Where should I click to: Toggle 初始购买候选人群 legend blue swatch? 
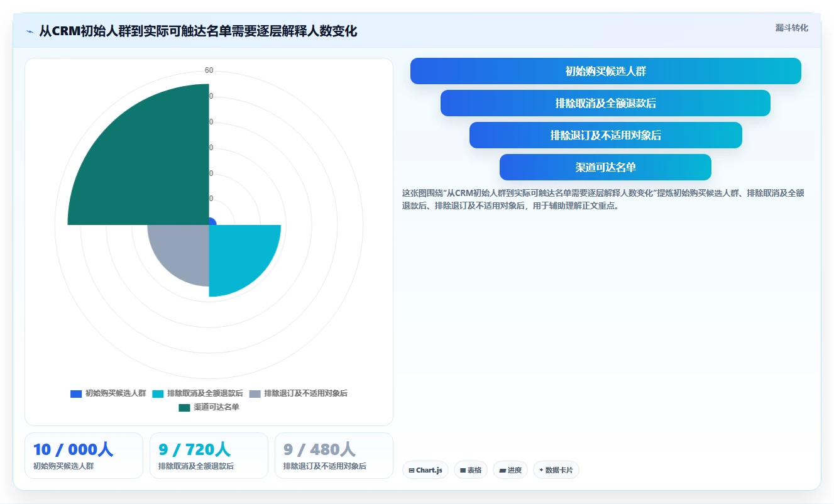click(x=76, y=393)
